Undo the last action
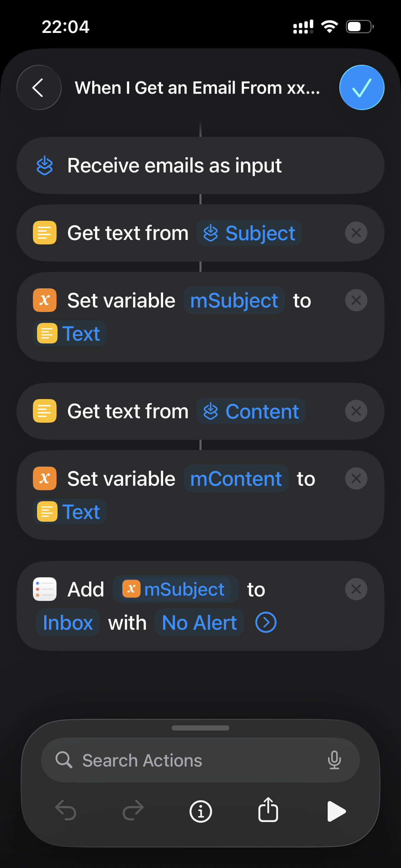The image size is (401, 868). tap(65, 811)
